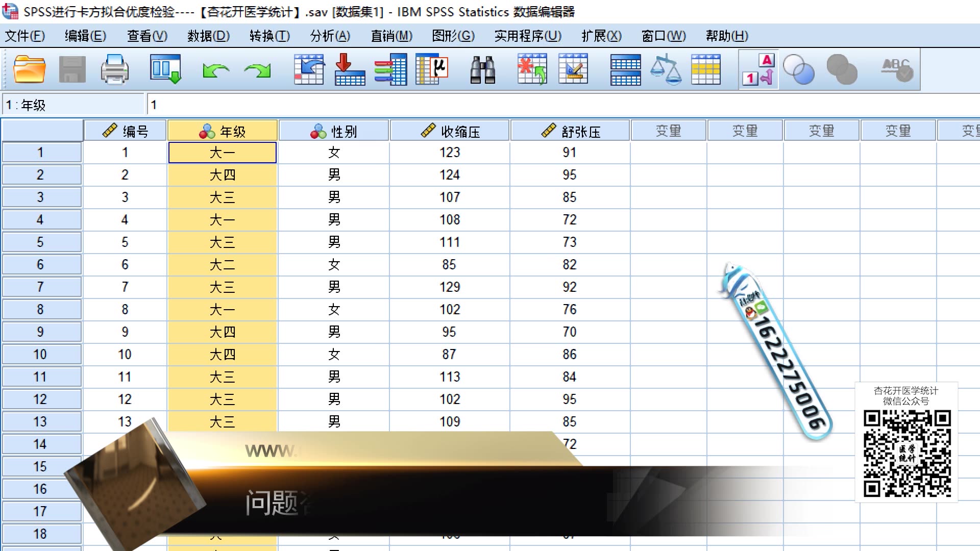Click the Run descriptive statistics icon
980x551 pixels.
(x=431, y=69)
